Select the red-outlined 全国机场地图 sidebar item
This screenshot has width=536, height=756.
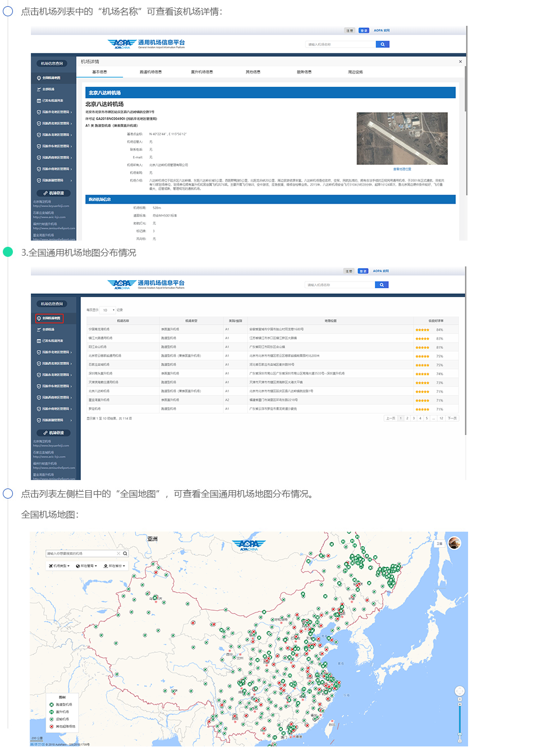point(50,318)
